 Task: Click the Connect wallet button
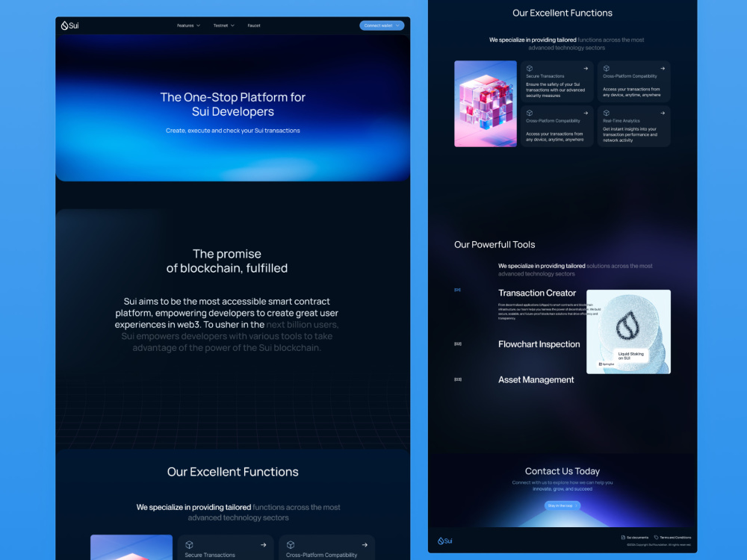pos(382,25)
